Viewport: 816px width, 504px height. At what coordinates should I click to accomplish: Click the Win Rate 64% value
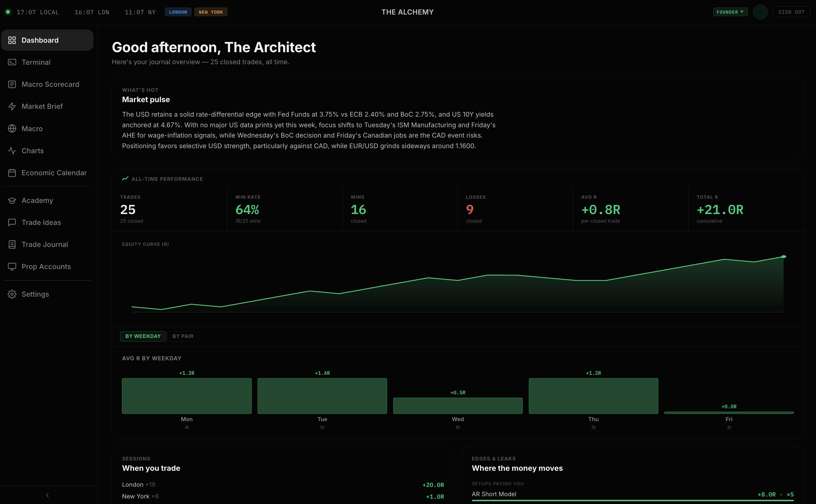247,210
